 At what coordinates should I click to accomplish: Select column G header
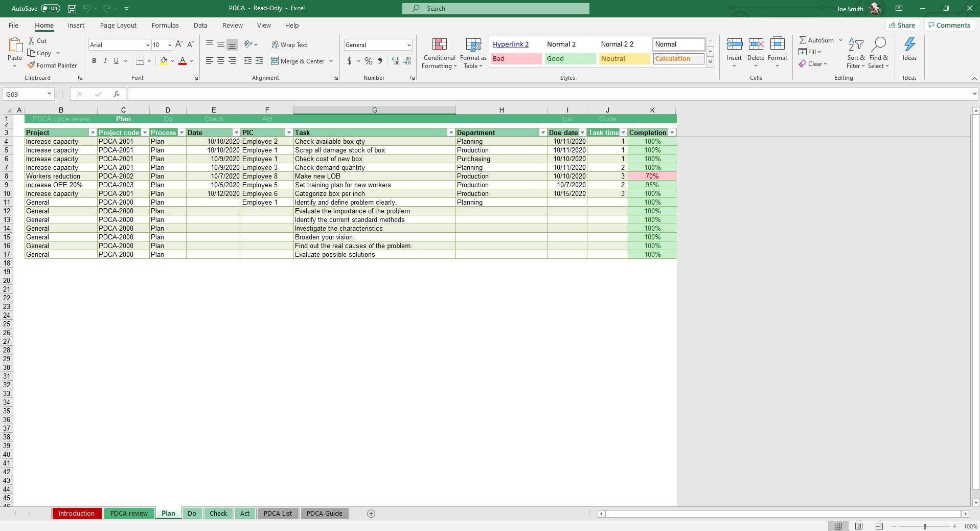coord(375,110)
